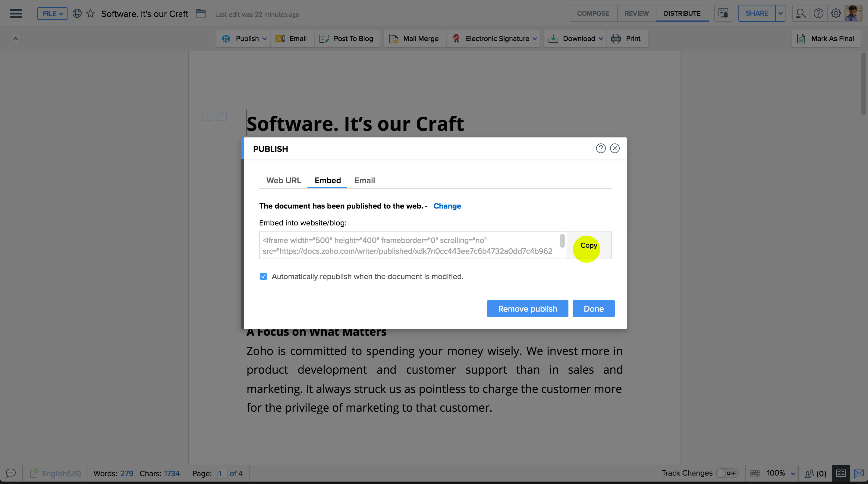Expand SHARE options arrow
Screen dimensions: 868x484
click(x=780, y=14)
